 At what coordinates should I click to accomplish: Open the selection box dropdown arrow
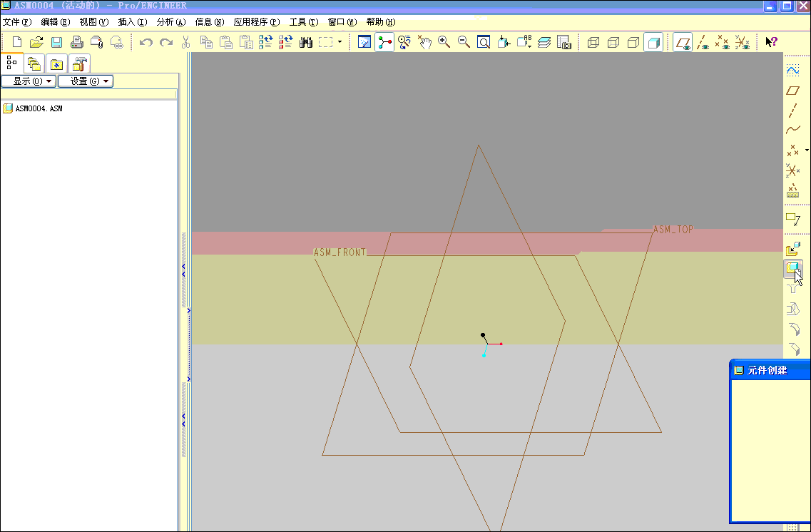tap(340, 42)
